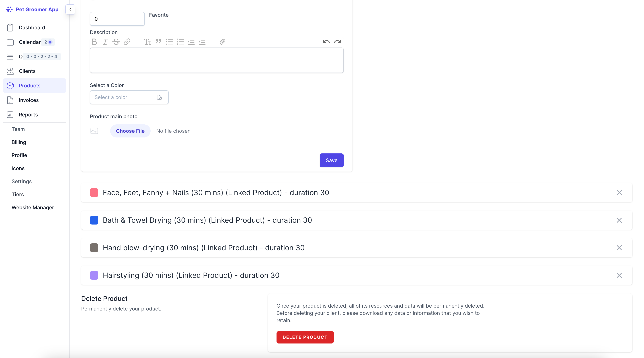Click the red DELETE PRODUCT button
Screen dimensions: 644x358
pyautogui.click(x=305, y=337)
